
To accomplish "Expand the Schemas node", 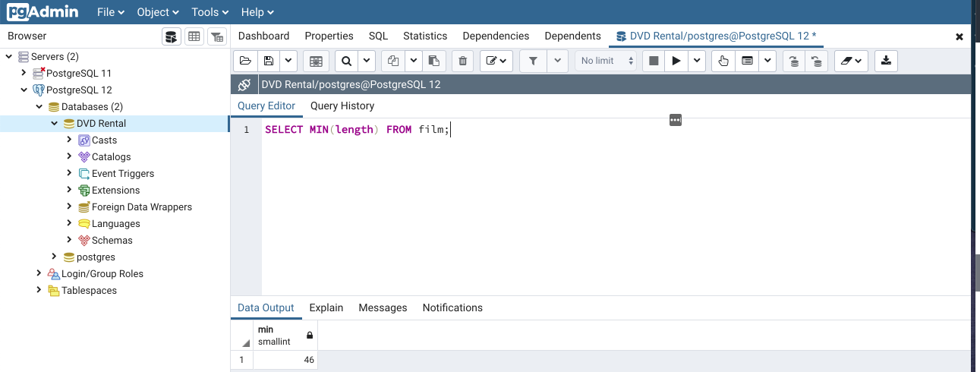I will coord(70,240).
